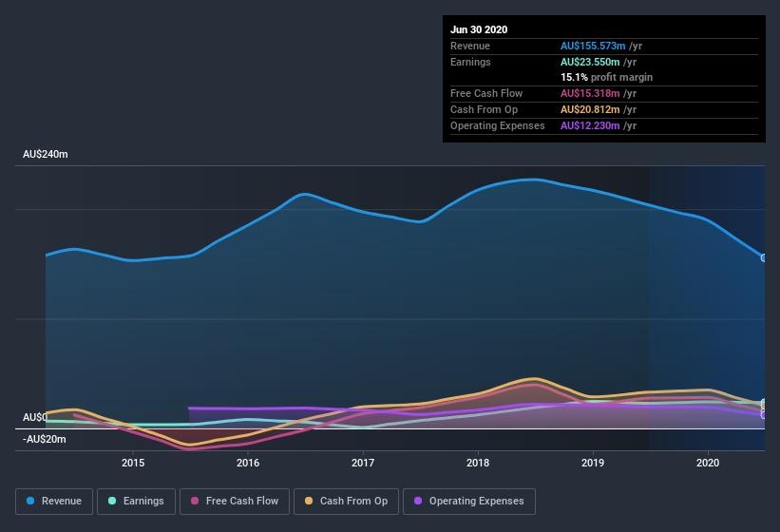Click the AU$240m y-axis label
The image size is (780, 532).
tap(46, 154)
